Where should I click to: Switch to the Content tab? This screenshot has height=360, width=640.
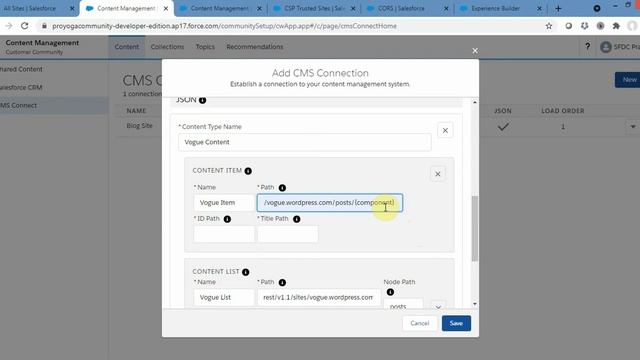pyautogui.click(x=127, y=47)
